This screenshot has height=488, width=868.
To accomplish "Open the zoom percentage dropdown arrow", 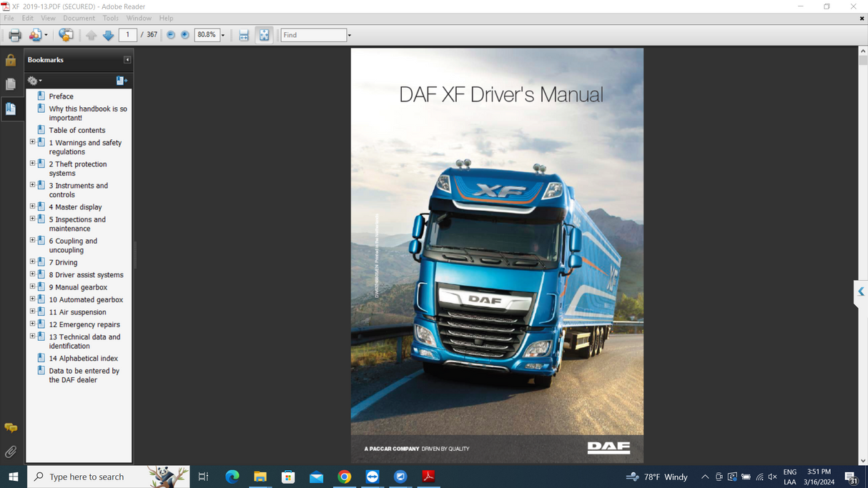I will pos(222,34).
